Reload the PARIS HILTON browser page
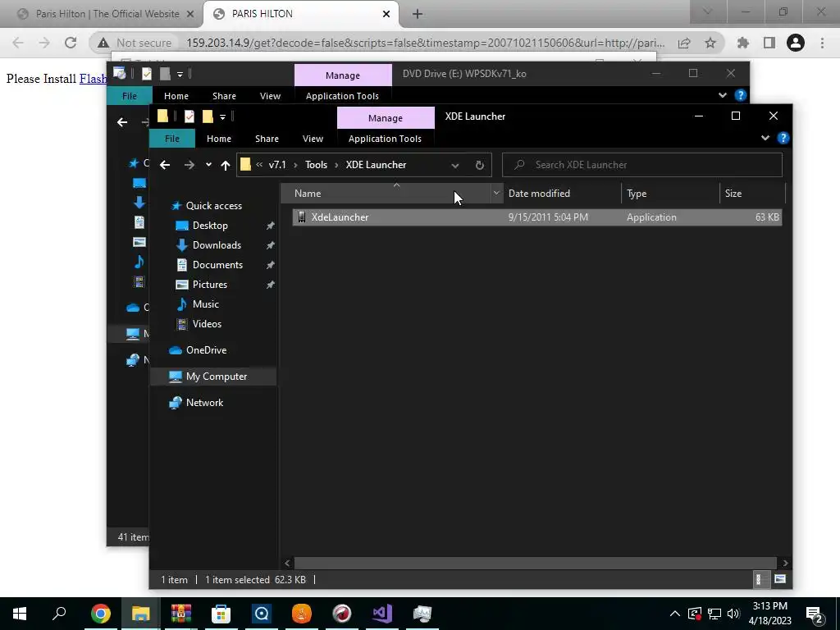Screen dimensions: 840x630 point(71,43)
